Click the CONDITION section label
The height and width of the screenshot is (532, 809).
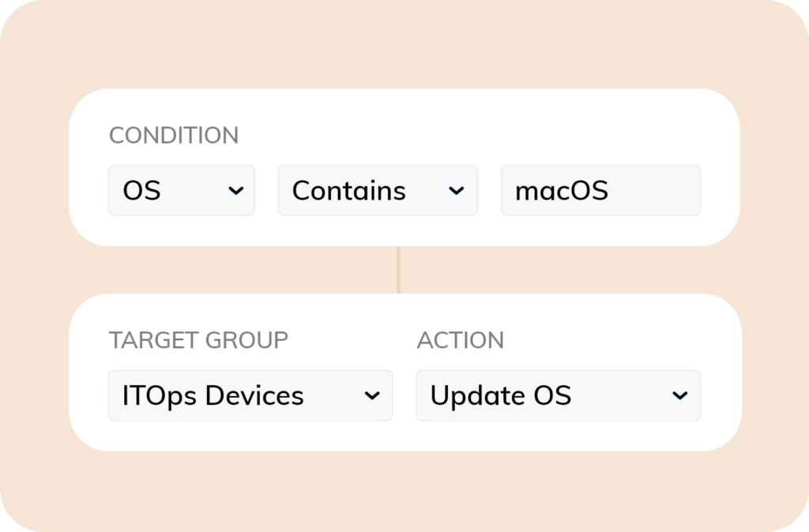tap(174, 135)
